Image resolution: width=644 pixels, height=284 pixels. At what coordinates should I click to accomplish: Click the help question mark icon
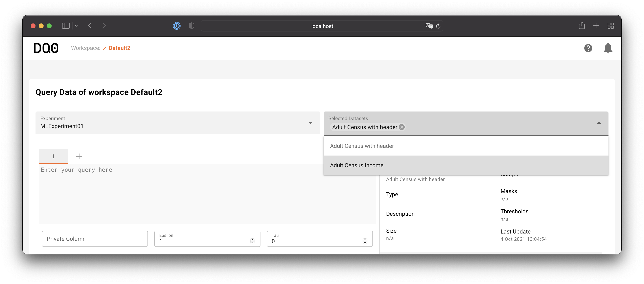click(x=588, y=48)
